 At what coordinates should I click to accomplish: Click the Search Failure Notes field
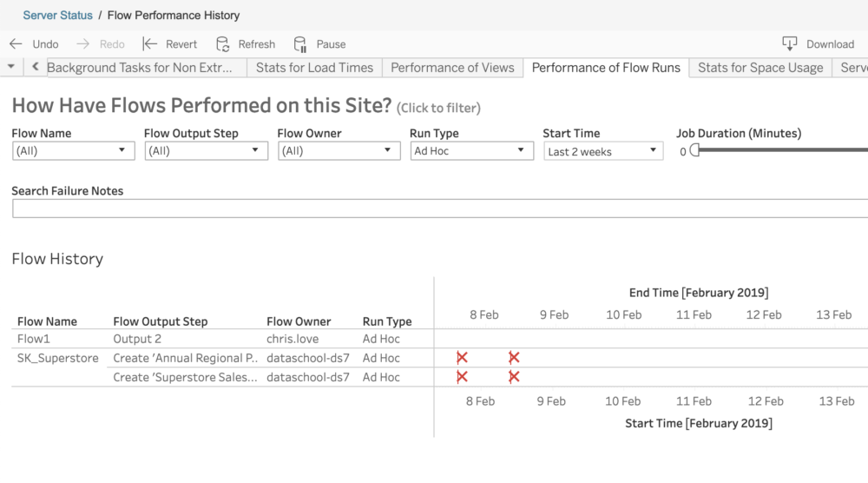[x=440, y=208]
